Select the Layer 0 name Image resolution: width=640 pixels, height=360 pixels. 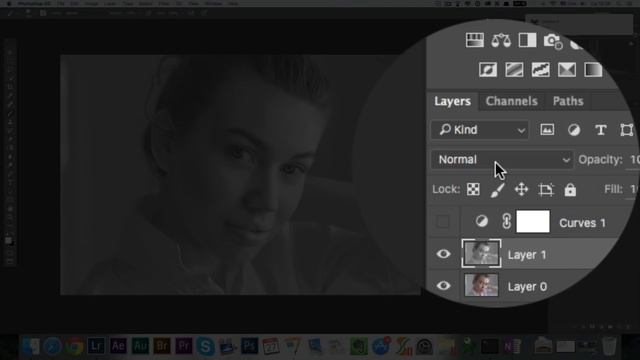[527, 287]
